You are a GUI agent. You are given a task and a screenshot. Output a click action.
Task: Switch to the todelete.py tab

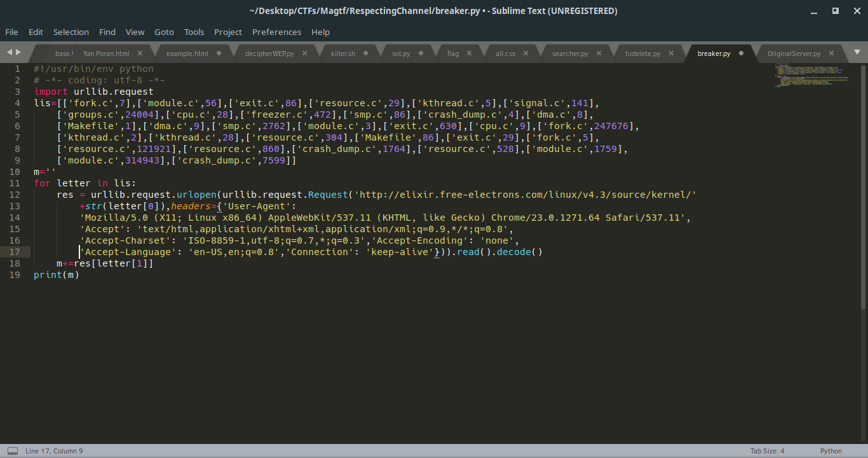click(643, 53)
